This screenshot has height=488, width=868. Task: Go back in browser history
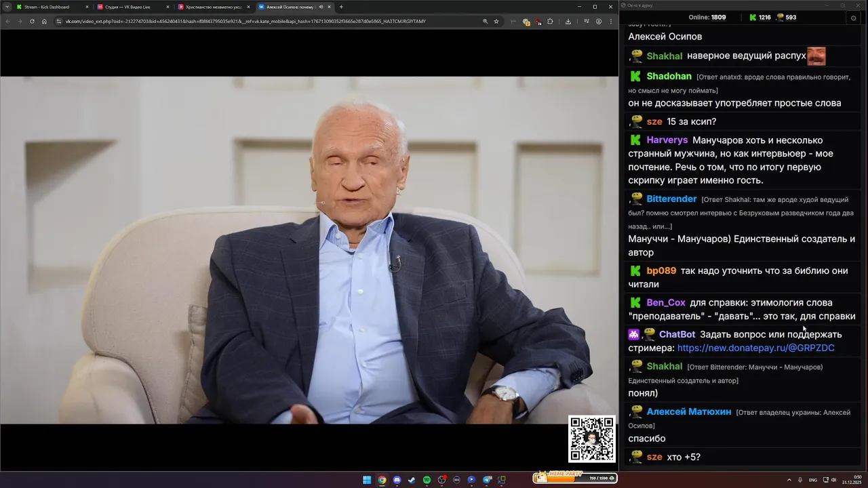click(x=7, y=21)
